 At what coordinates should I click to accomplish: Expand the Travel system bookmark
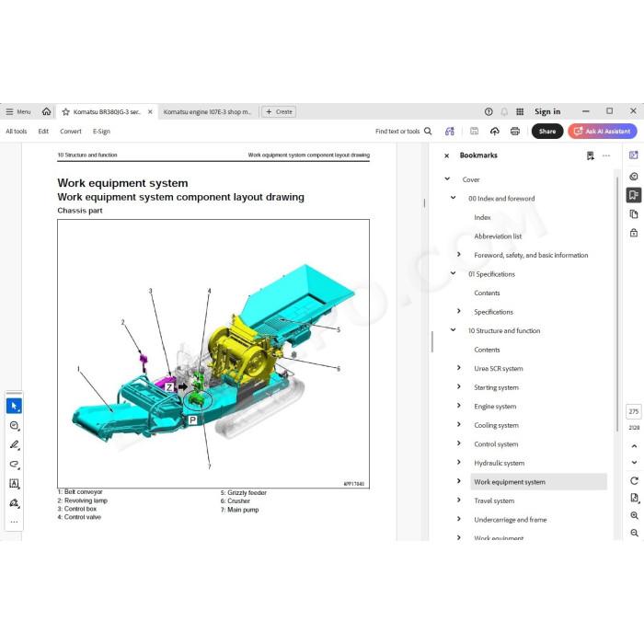click(459, 500)
